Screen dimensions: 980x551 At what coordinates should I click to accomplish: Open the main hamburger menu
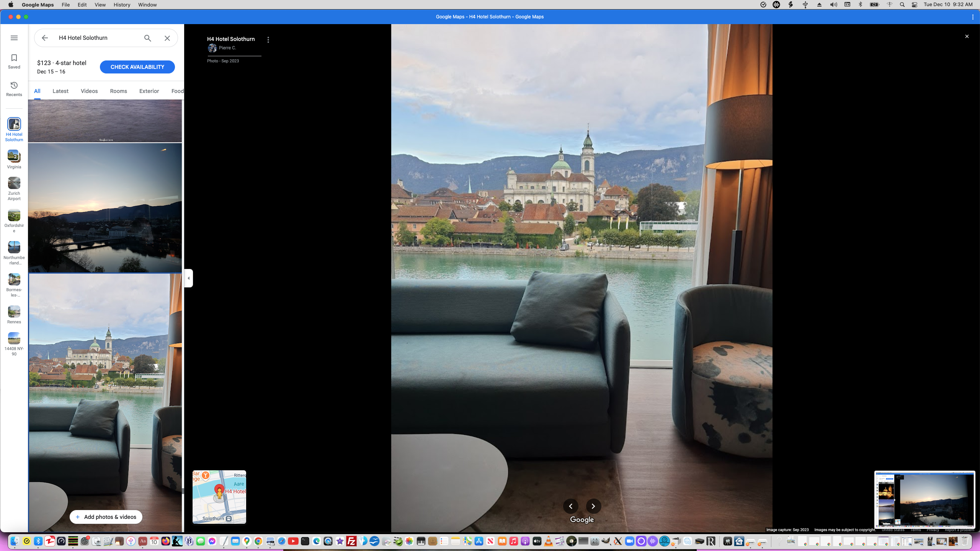(14, 38)
